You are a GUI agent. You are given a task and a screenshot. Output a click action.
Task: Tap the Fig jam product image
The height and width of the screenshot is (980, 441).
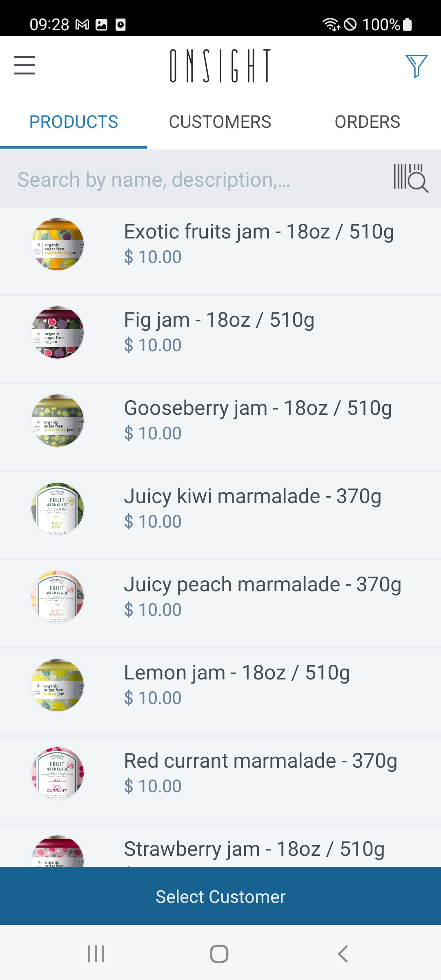[x=58, y=332]
